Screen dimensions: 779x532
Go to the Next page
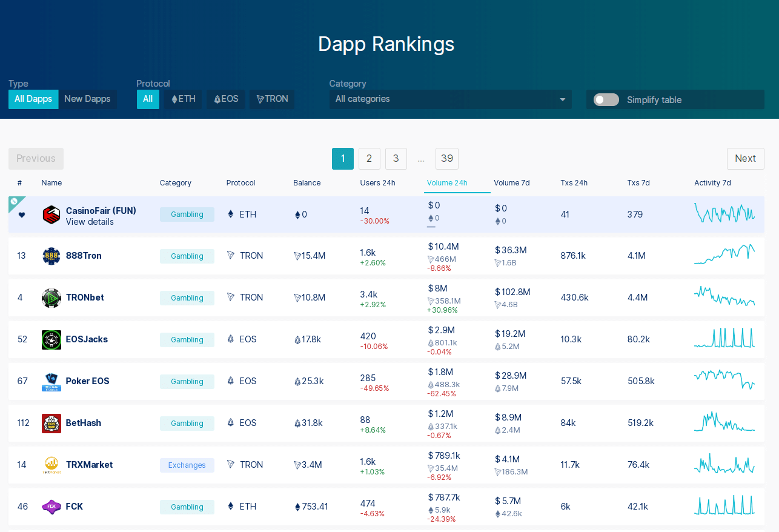(x=745, y=159)
